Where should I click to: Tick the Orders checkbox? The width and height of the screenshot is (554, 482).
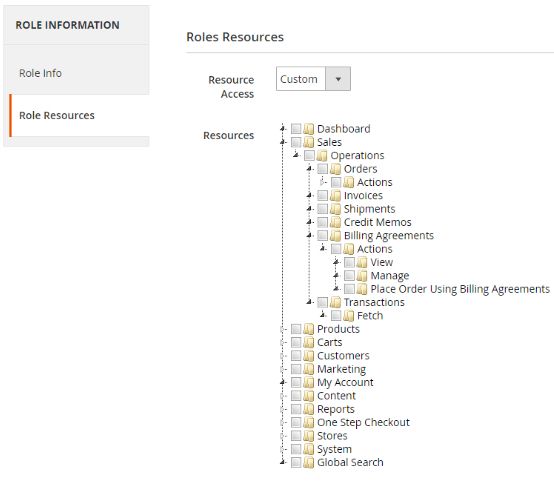[x=322, y=169]
